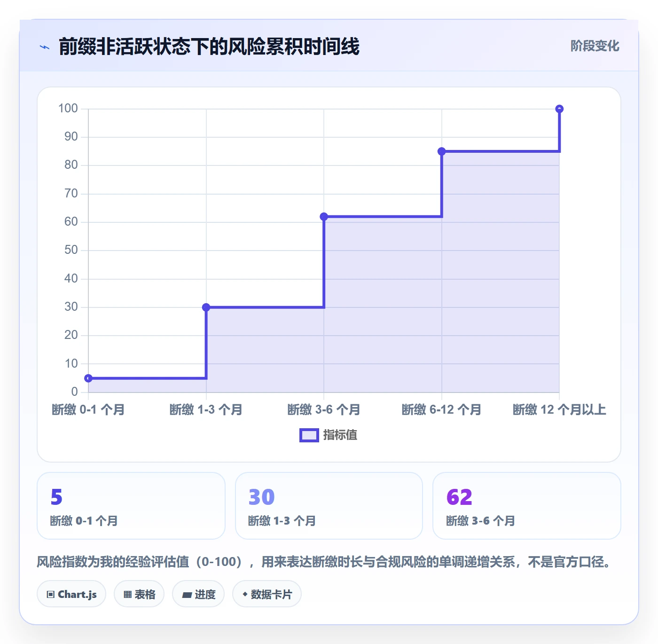Click the data point at value 100

(559, 109)
